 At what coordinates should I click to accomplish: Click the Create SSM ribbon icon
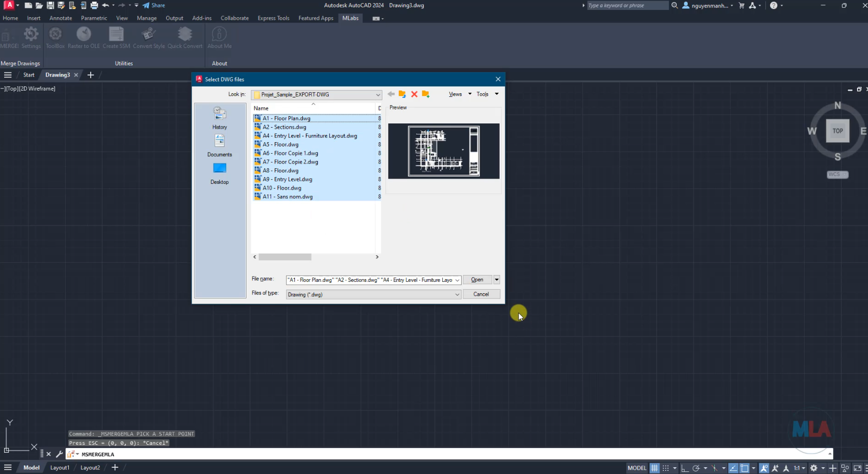[x=116, y=38]
